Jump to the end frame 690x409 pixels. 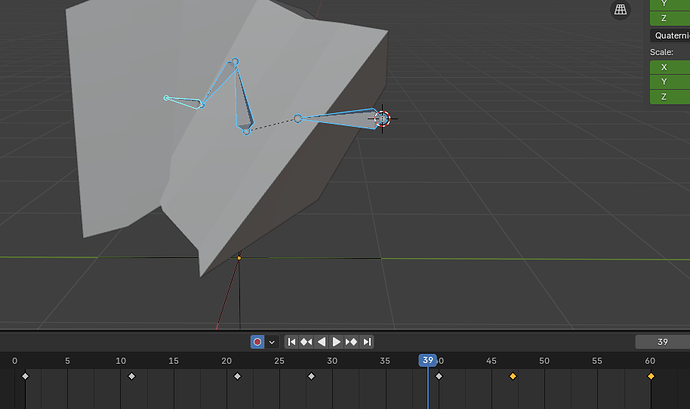point(367,342)
